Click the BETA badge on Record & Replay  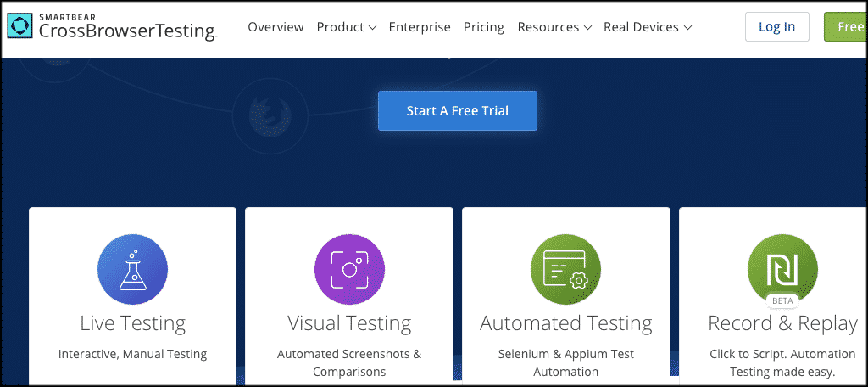point(782,301)
